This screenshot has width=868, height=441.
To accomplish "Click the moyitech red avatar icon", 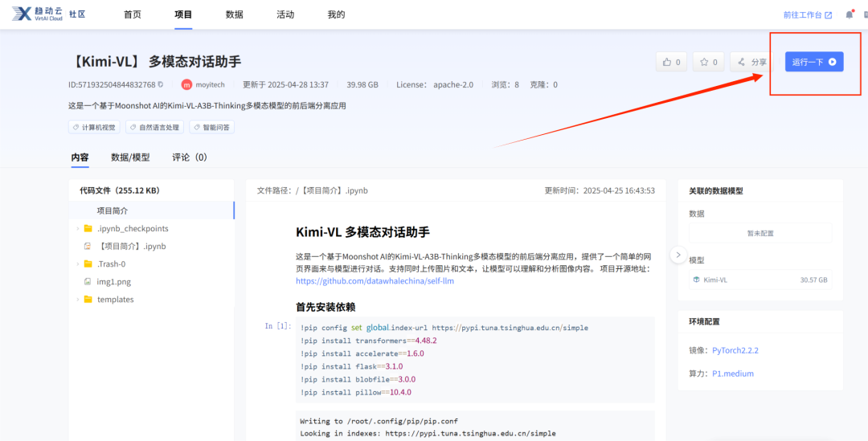I will pos(187,84).
